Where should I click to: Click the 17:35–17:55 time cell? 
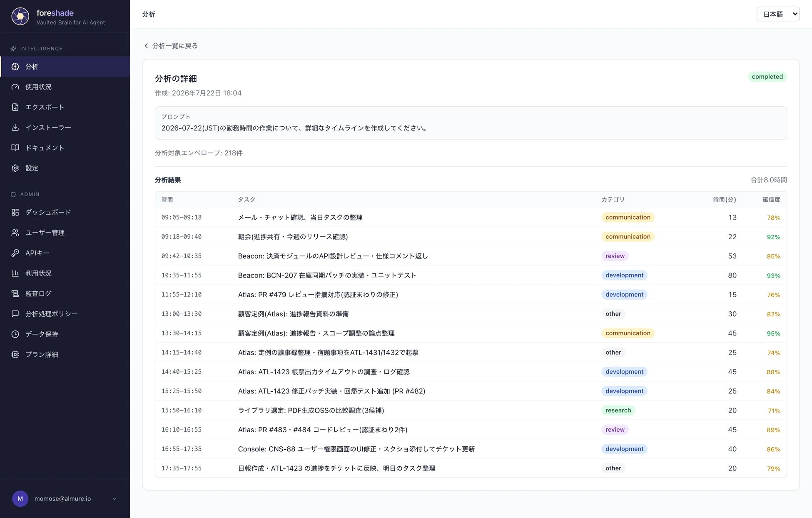(x=182, y=468)
